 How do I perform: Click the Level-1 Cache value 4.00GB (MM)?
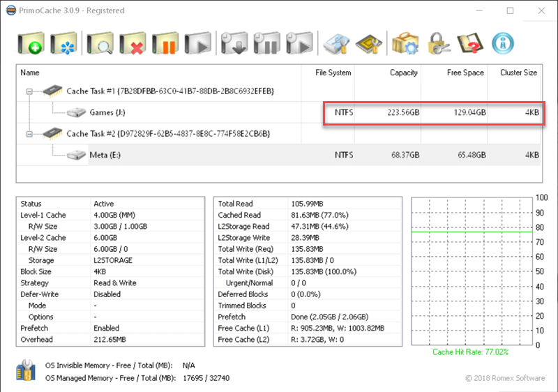pos(114,215)
